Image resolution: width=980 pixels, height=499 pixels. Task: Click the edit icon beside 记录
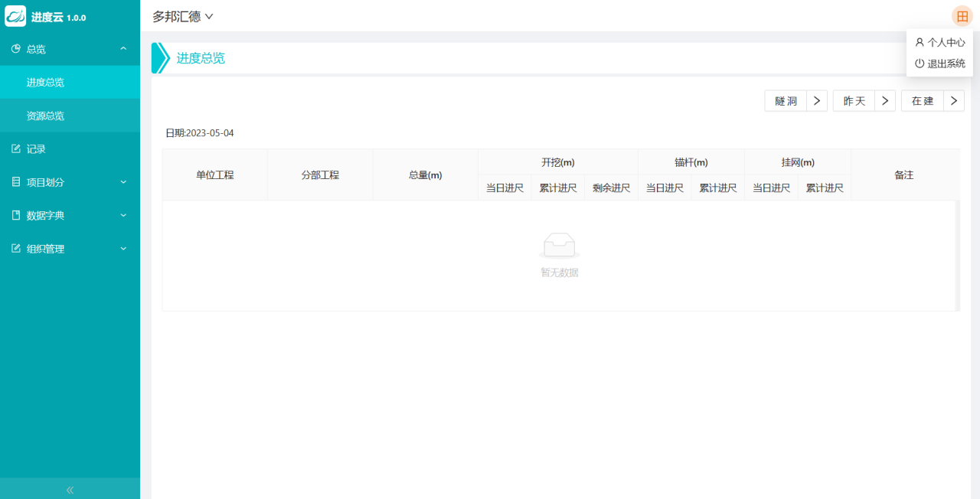click(x=16, y=149)
